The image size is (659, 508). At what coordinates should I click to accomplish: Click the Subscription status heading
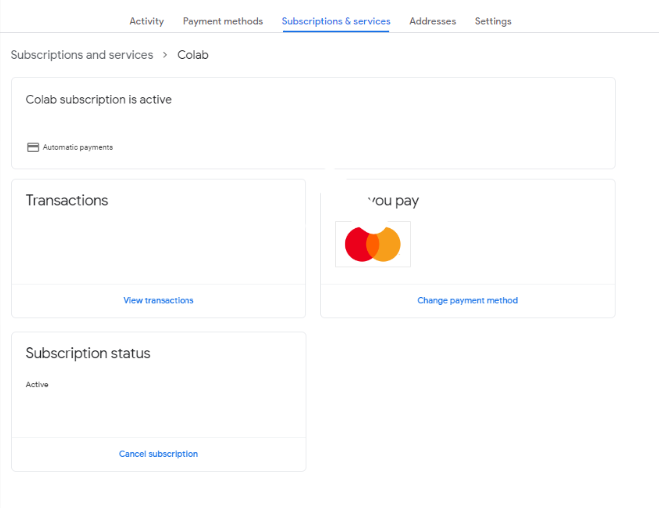[x=88, y=353]
